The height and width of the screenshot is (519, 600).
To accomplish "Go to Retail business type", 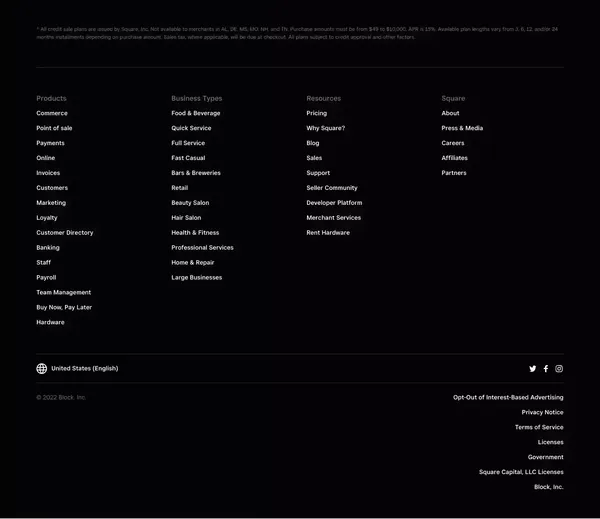I will point(180,188).
